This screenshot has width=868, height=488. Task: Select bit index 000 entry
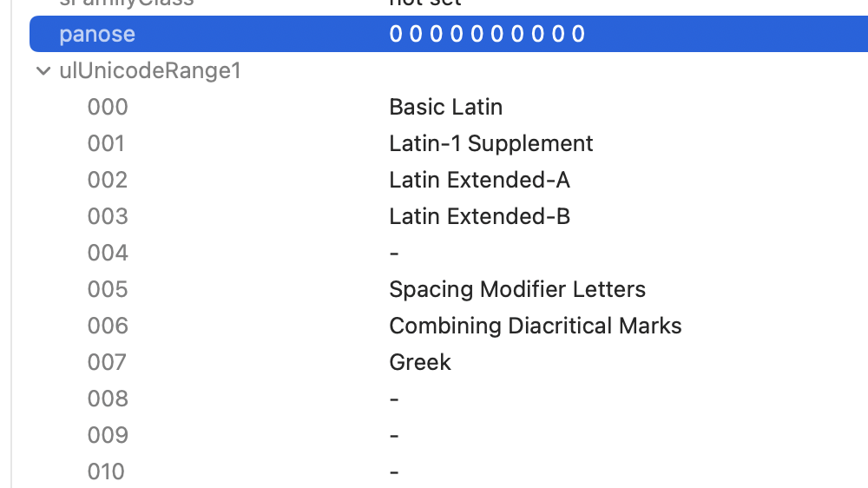click(x=108, y=108)
